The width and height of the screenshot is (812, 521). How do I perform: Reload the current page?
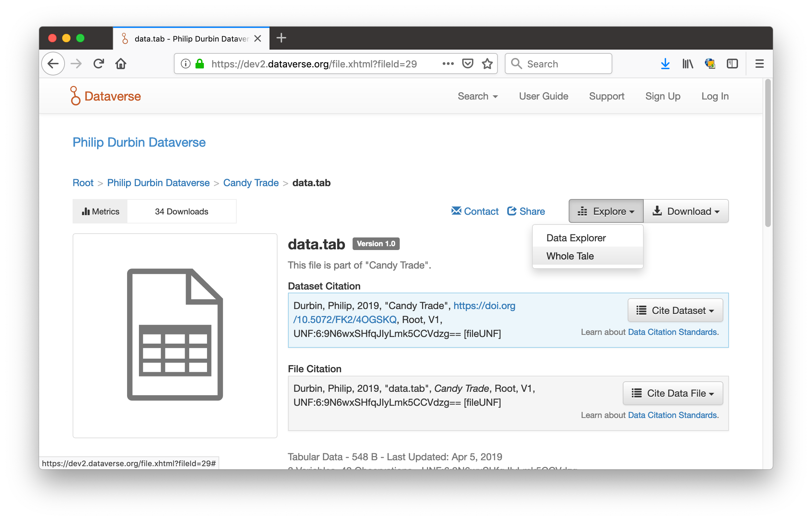[99, 64]
